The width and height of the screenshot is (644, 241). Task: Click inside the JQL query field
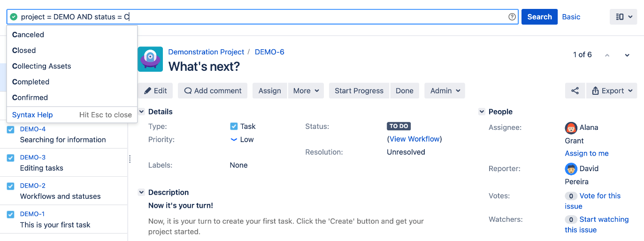(x=262, y=17)
